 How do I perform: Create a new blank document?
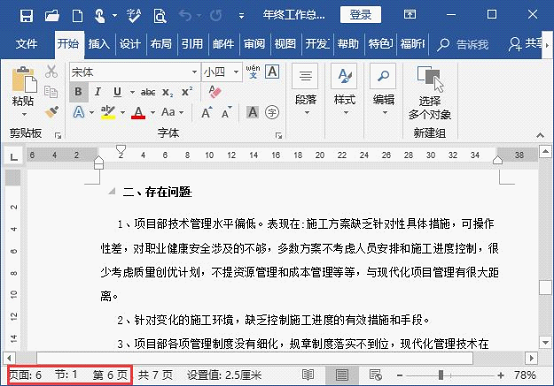77,16
